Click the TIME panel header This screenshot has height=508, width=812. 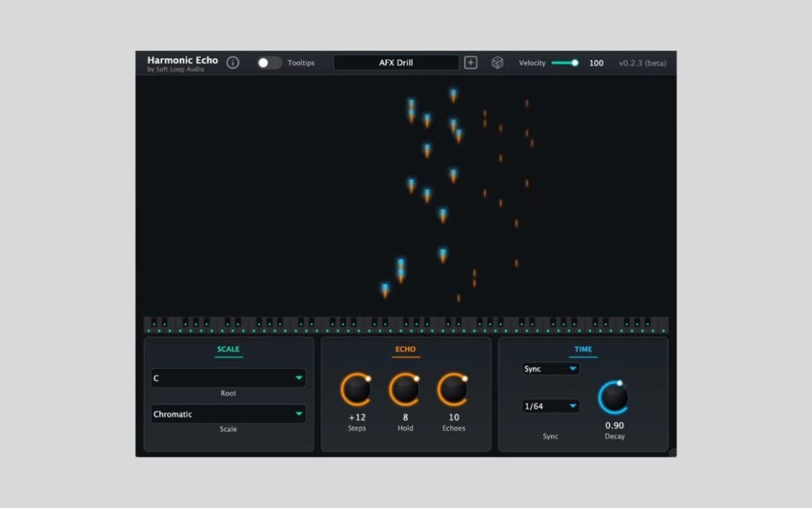pyautogui.click(x=583, y=349)
